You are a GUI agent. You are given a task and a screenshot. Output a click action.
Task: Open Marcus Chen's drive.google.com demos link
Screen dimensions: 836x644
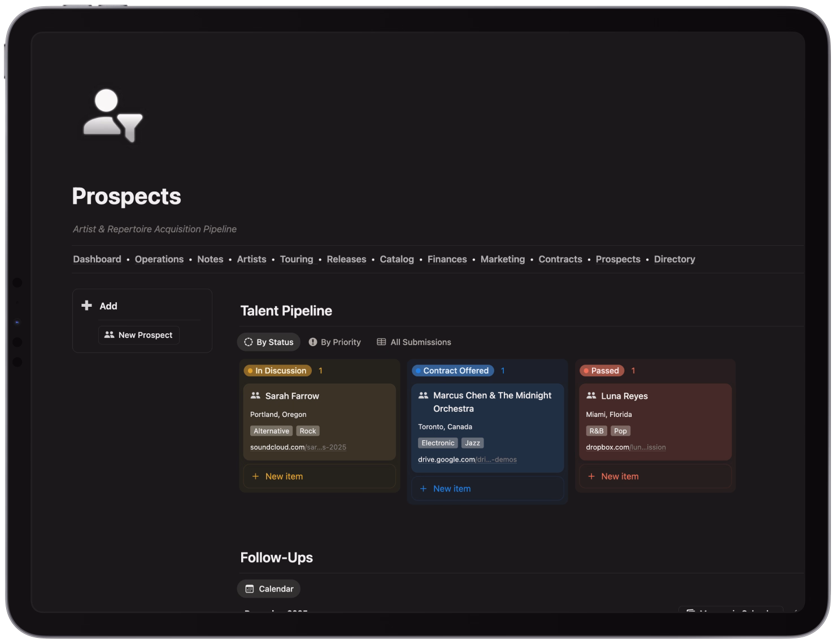[467, 459]
